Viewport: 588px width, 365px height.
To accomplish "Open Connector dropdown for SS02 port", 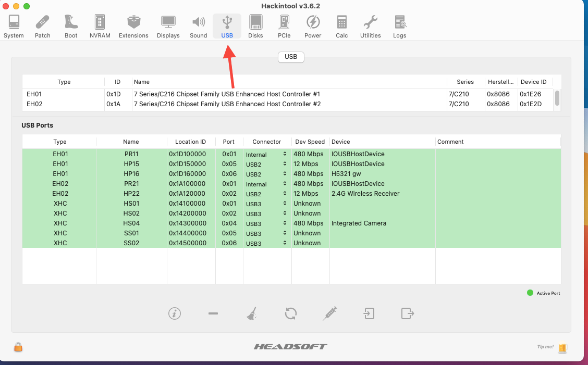I will click(x=266, y=243).
